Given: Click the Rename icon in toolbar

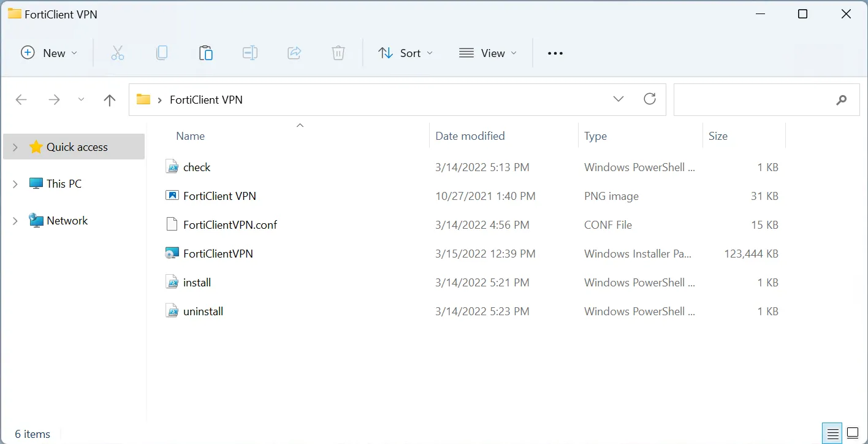Looking at the screenshot, I should [250, 53].
